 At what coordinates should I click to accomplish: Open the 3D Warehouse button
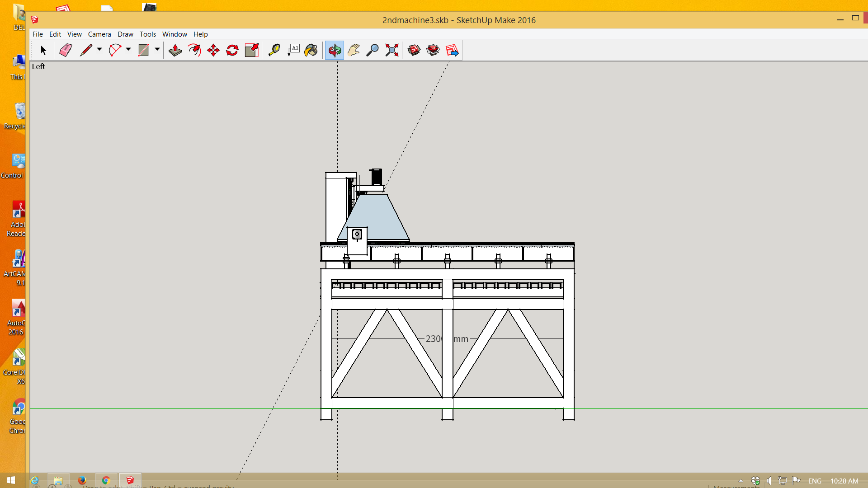click(414, 50)
